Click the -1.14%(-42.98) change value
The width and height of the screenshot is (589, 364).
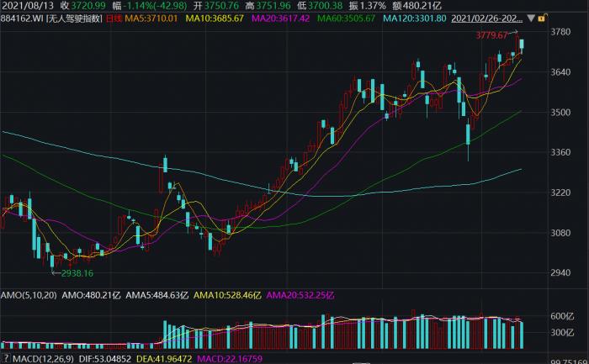pos(155,6)
